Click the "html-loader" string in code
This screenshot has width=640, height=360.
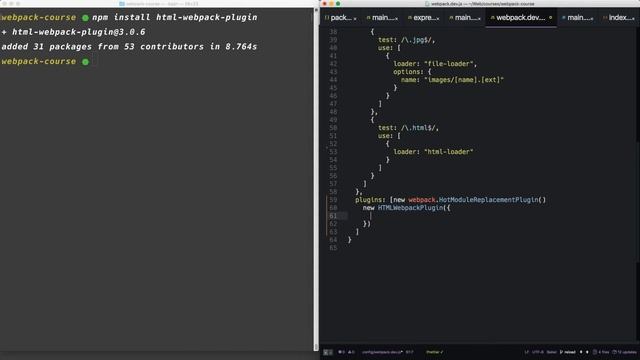point(449,152)
